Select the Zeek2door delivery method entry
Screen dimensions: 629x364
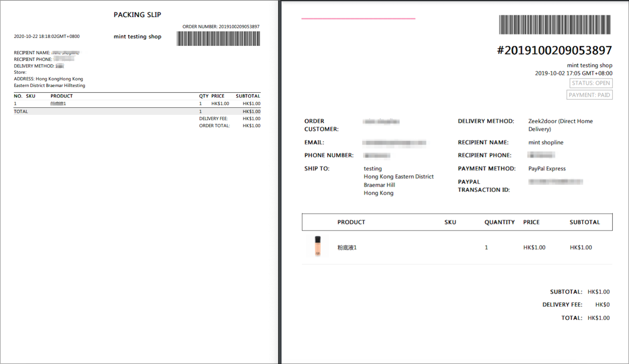560,125
